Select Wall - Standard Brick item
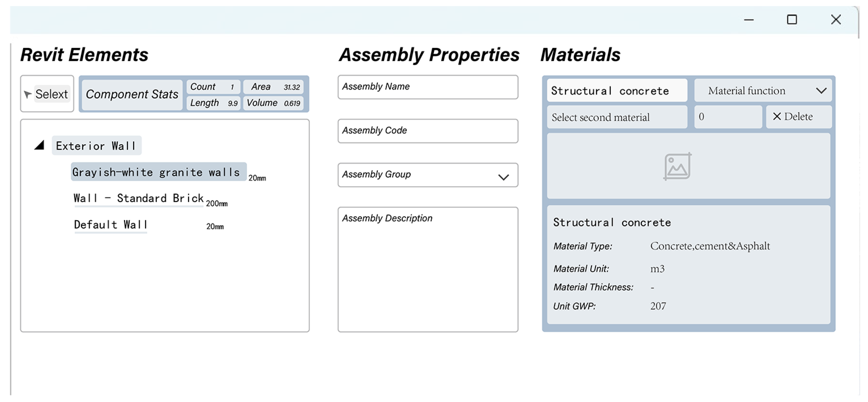Viewport: 868px width, 402px height. click(138, 198)
